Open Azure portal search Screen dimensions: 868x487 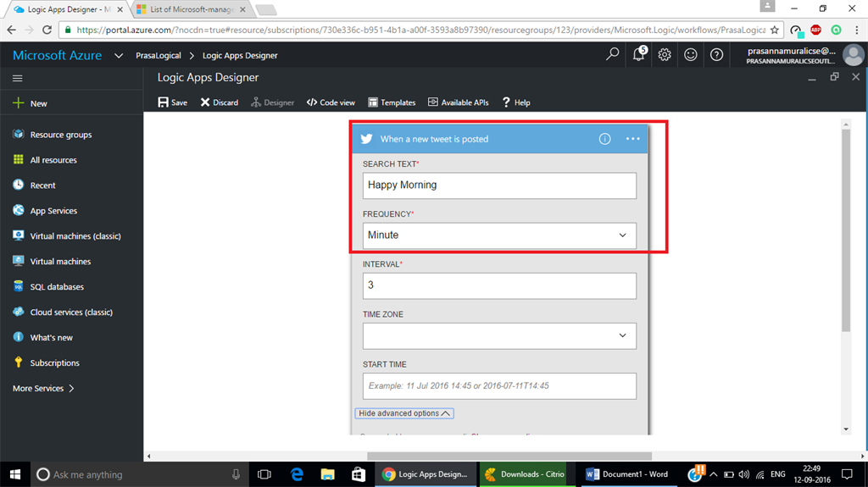point(612,54)
